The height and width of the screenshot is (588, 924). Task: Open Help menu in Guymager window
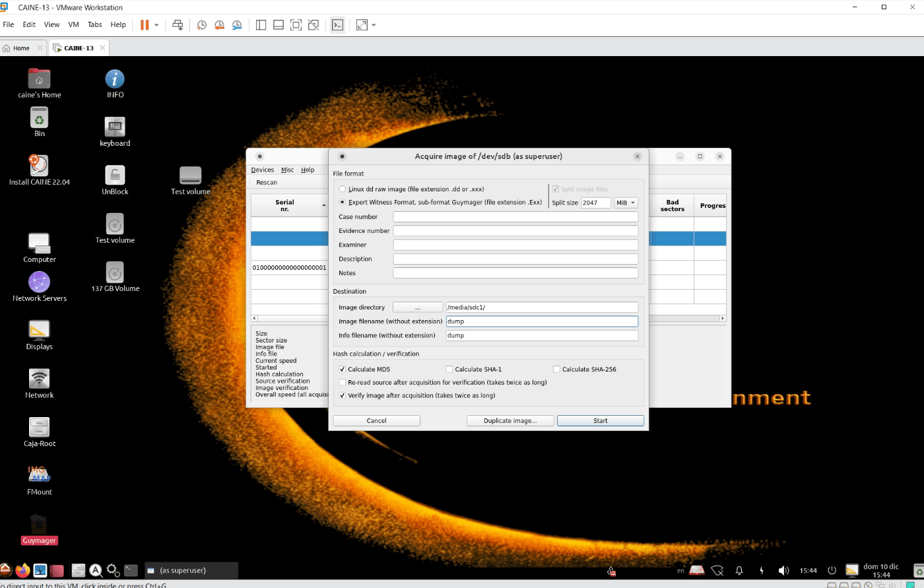308,170
